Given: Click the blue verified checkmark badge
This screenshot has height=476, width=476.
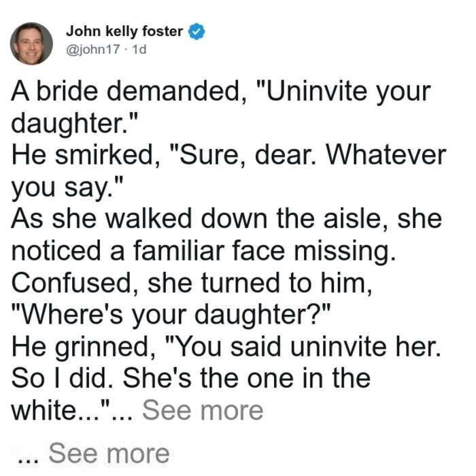Looking at the screenshot, I should [197, 31].
